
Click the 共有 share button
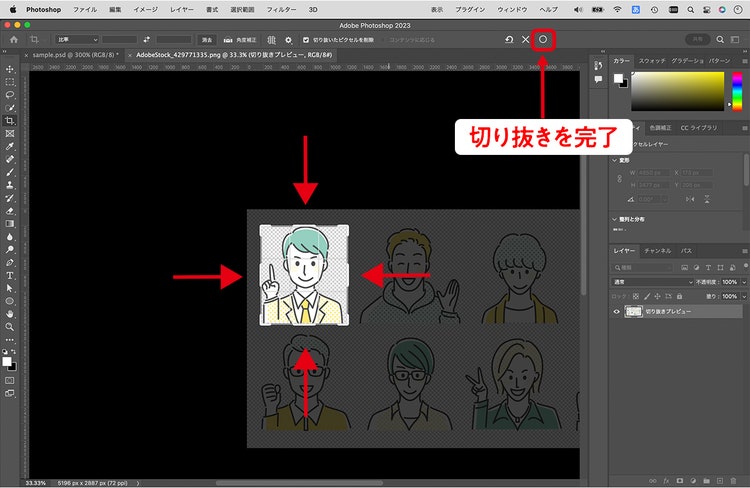697,40
